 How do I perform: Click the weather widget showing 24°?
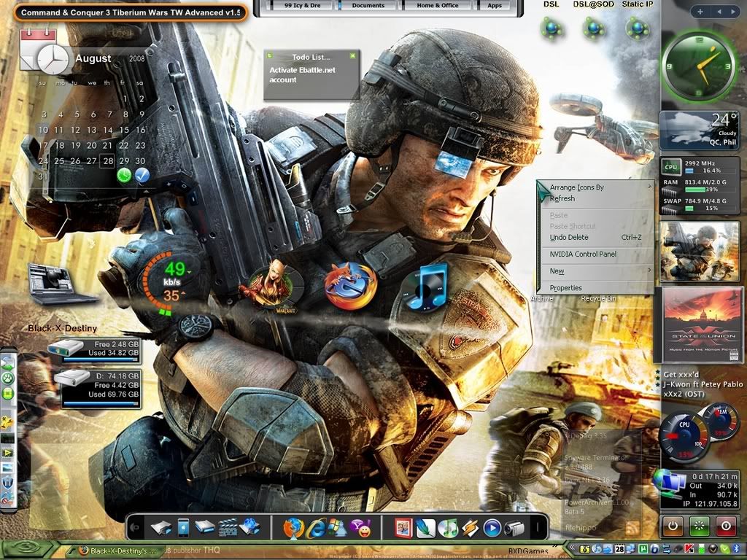(x=700, y=130)
